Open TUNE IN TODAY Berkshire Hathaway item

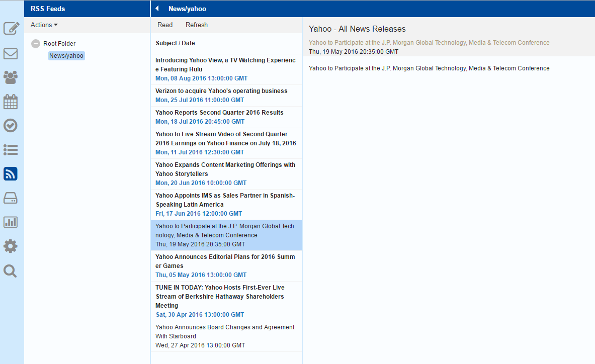pos(226,302)
